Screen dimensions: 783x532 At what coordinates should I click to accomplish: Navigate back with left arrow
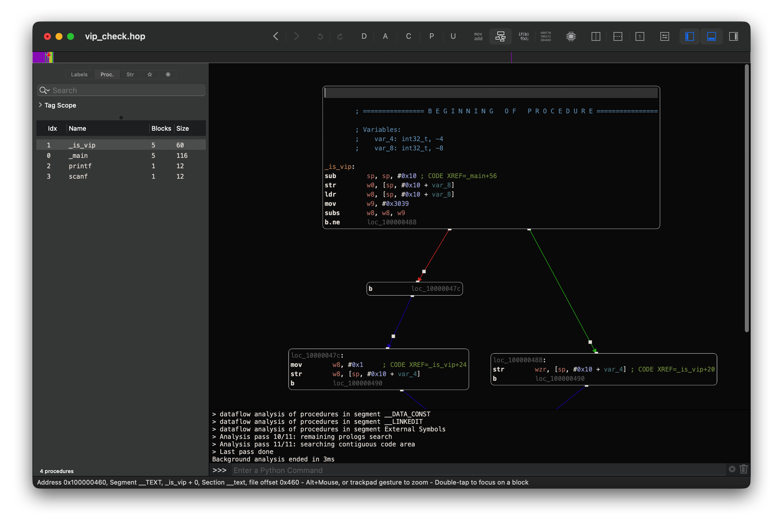(276, 36)
